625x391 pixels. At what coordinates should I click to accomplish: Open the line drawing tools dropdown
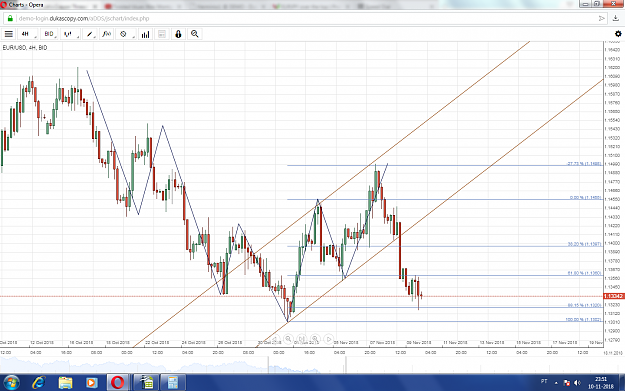90,34
